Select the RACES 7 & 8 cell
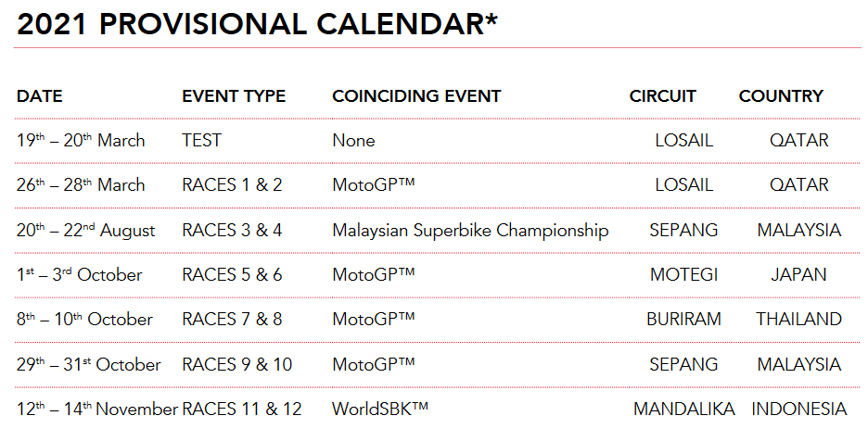Viewport: 868px width, 441px height. 232,320
